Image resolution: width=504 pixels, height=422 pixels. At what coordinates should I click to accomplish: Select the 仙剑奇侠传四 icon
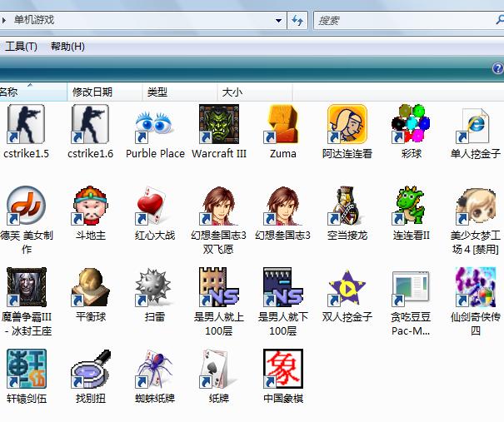coord(476,287)
